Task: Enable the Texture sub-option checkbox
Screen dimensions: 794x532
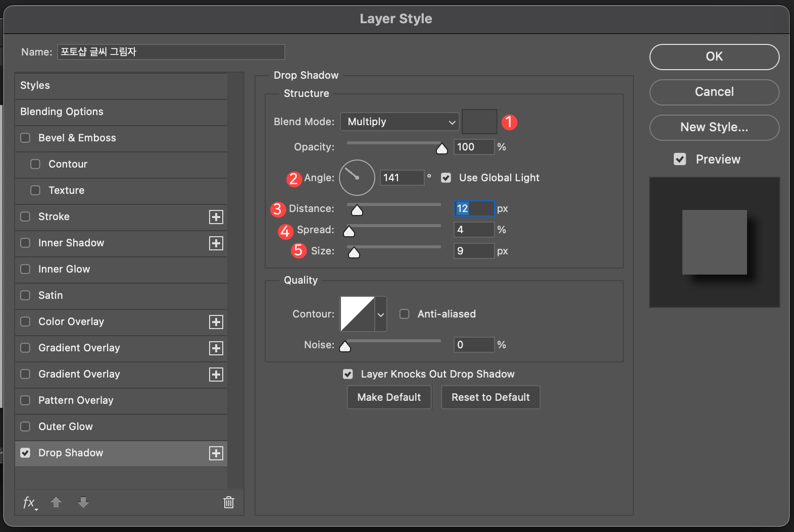Action: coord(35,190)
